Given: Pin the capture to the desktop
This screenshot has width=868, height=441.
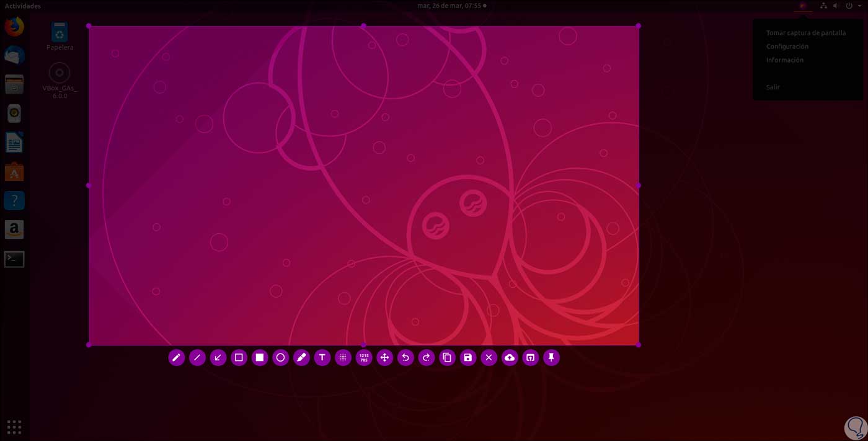Looking at the screenshot, I should pos(551,357).
